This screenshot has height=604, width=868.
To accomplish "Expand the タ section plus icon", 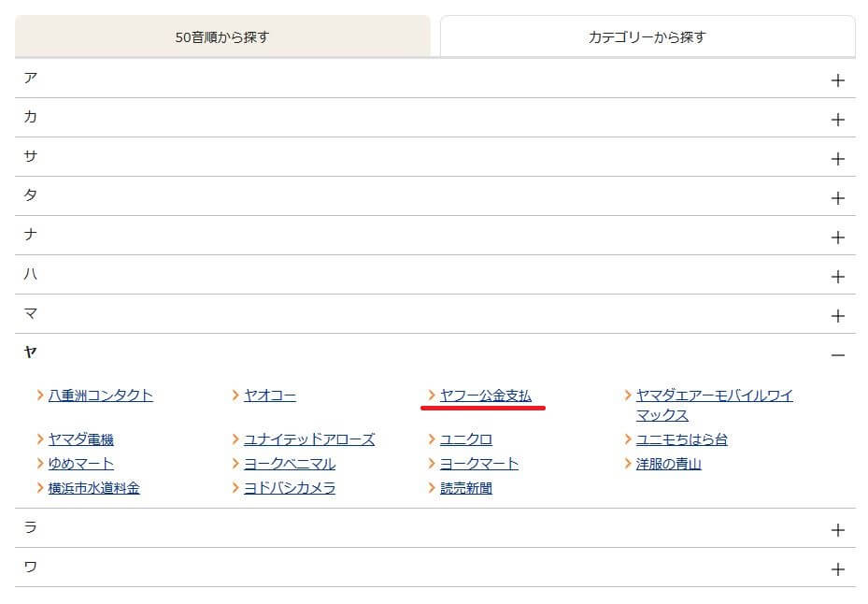I will pos(837,198).
